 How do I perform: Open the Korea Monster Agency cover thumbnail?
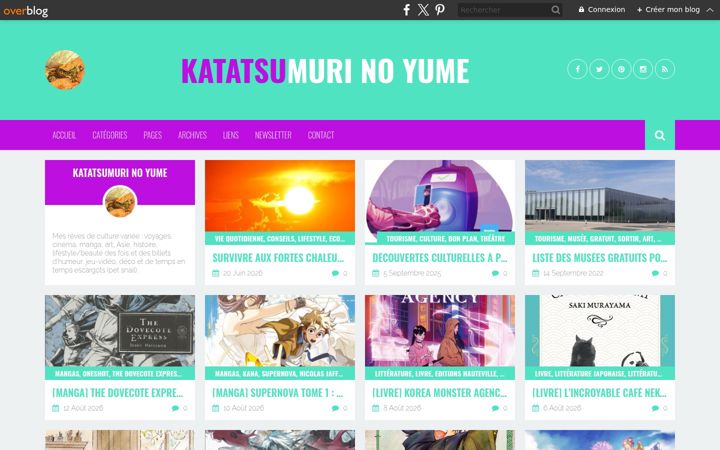tap(439, 331)
